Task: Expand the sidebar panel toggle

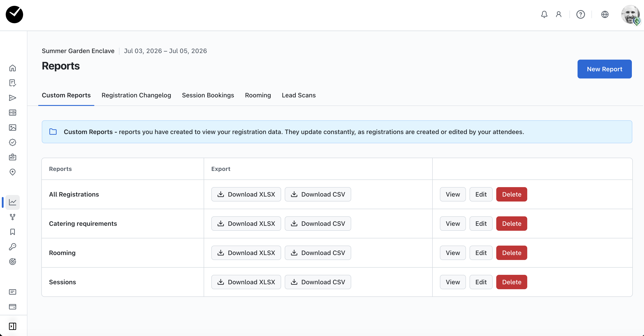Action: click(13, 326)
